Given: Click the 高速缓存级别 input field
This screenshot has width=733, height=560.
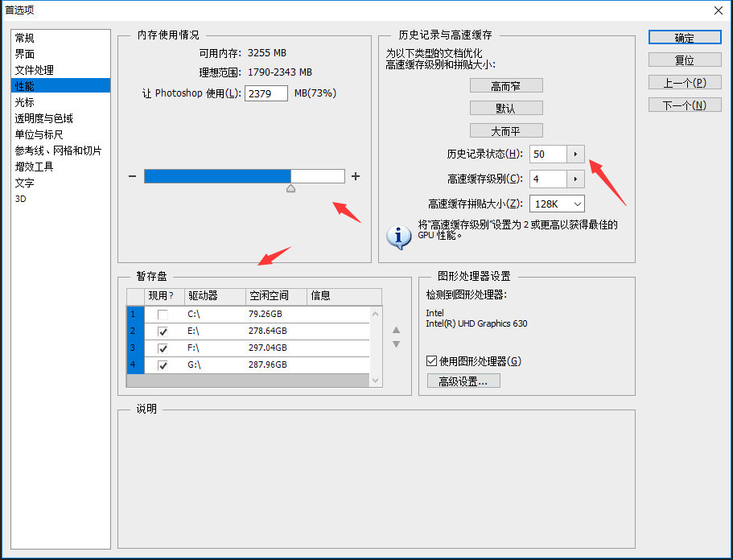Looking at the screenshot, I should [549, 179].
